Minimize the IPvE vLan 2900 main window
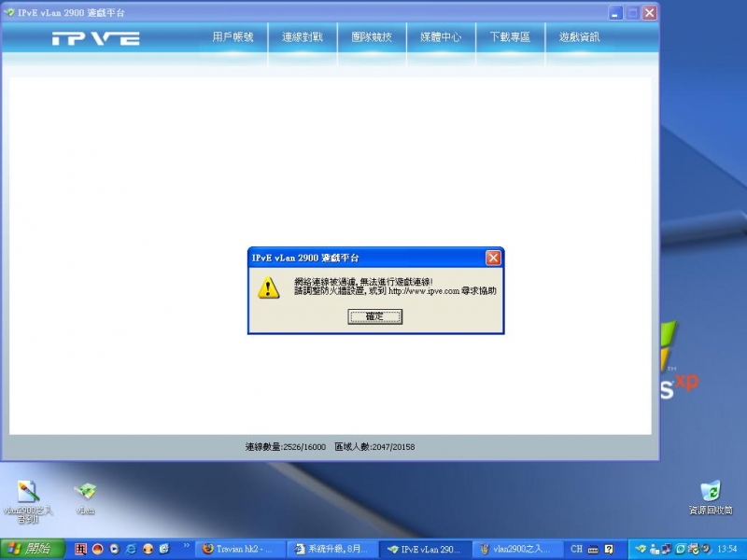 [x=615, y=13]
